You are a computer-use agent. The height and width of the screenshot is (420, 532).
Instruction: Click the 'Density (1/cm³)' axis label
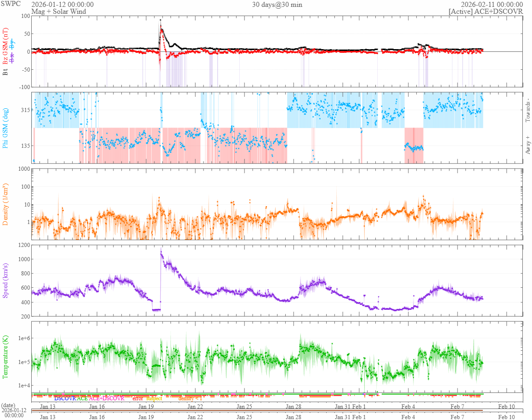tap(5, 204)
